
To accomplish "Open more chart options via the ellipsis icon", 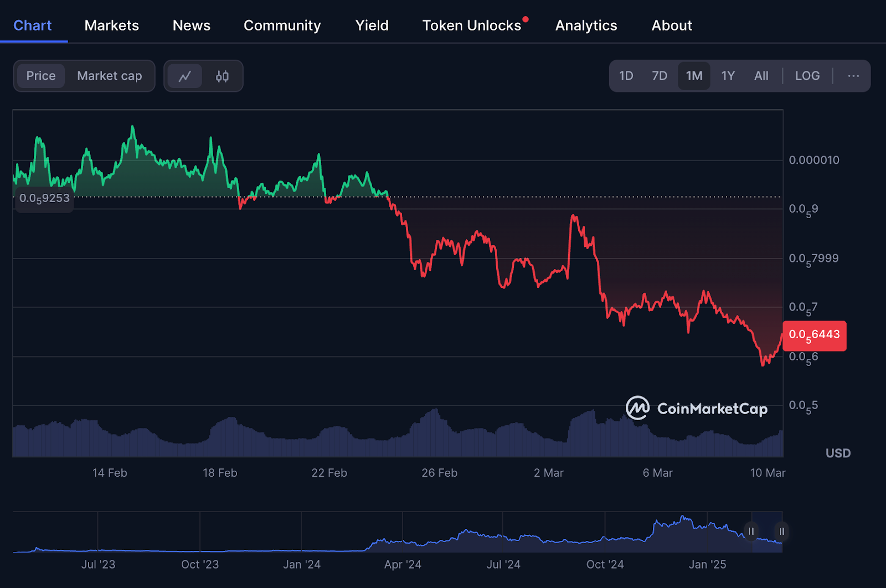I will 853,76.
